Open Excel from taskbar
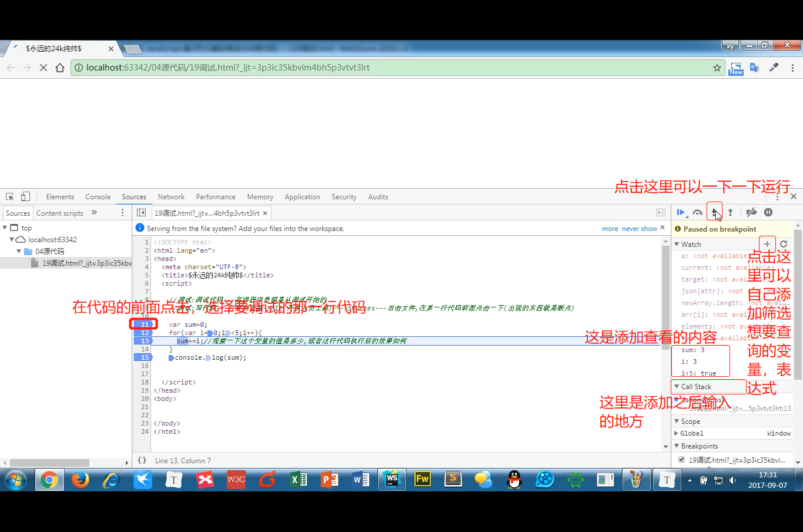This screenshot has height=532, width=803. coord(299,480)
